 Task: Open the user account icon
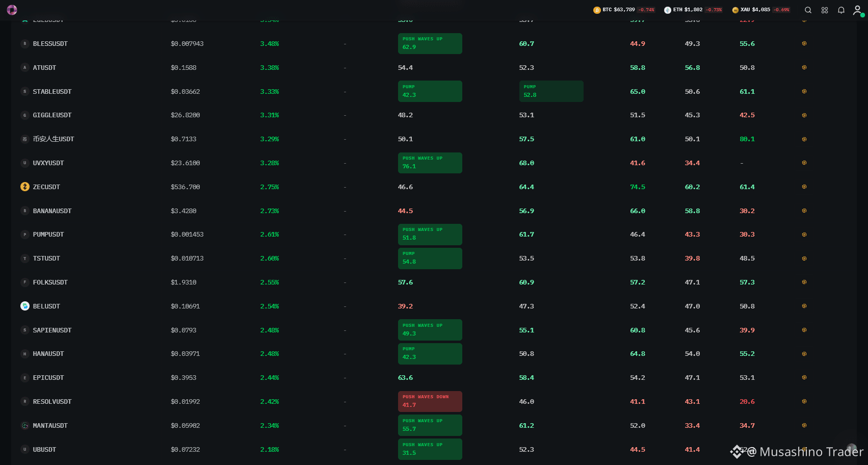point(857,10)
